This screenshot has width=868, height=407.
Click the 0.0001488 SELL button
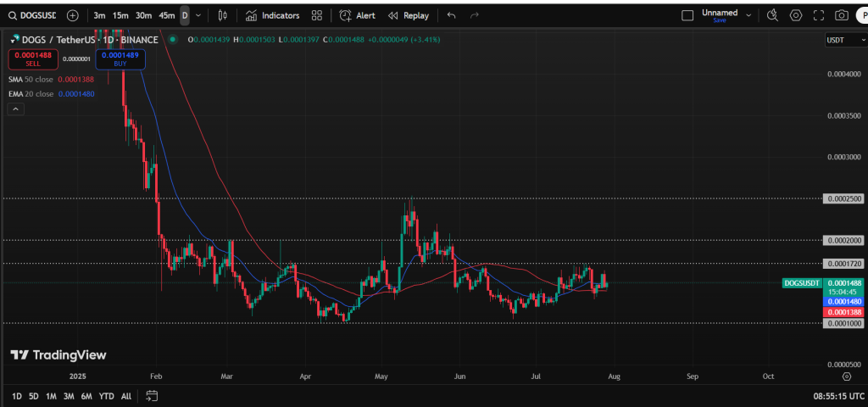click(x=33, y=59)
